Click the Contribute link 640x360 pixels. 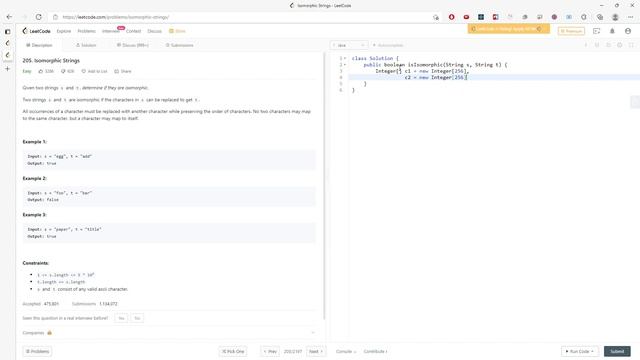click(376, 351)
